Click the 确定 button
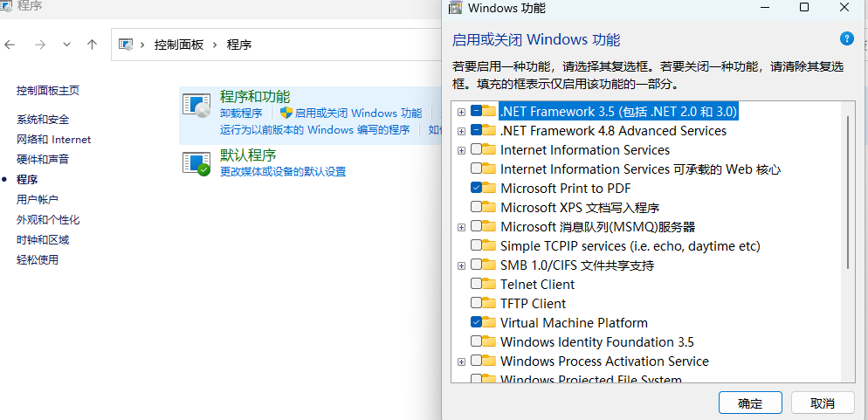Viewport: 868px width, 420px height. [x=750, y=403]
